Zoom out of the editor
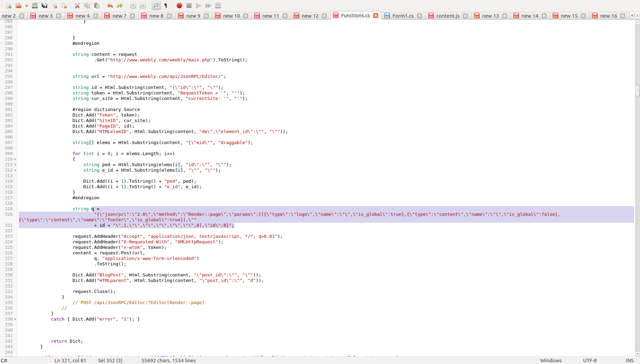The height and width of the screenshot is (364, 640). tap(143, 6)
